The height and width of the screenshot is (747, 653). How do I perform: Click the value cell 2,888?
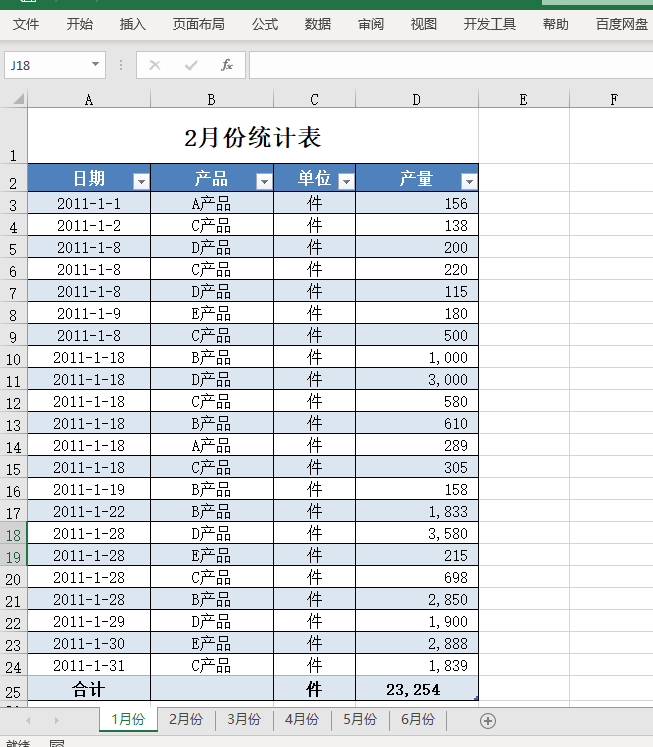coord(417,643)
